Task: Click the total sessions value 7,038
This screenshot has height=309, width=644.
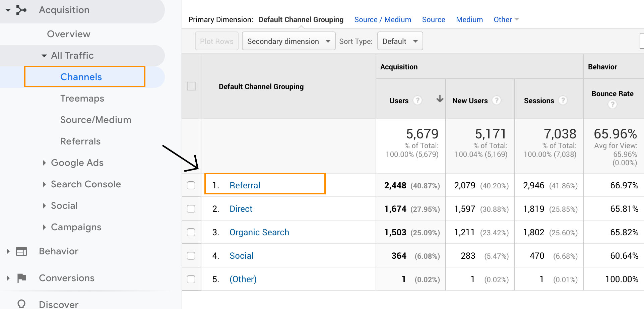Action: (x=560, y=134)
